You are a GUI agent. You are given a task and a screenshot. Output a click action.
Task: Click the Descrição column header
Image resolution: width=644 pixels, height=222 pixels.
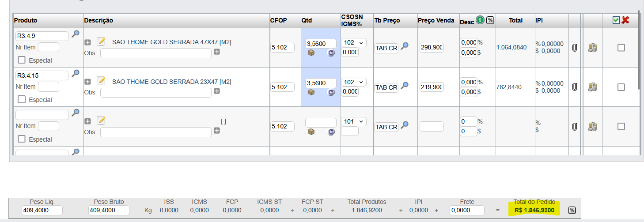98,20
